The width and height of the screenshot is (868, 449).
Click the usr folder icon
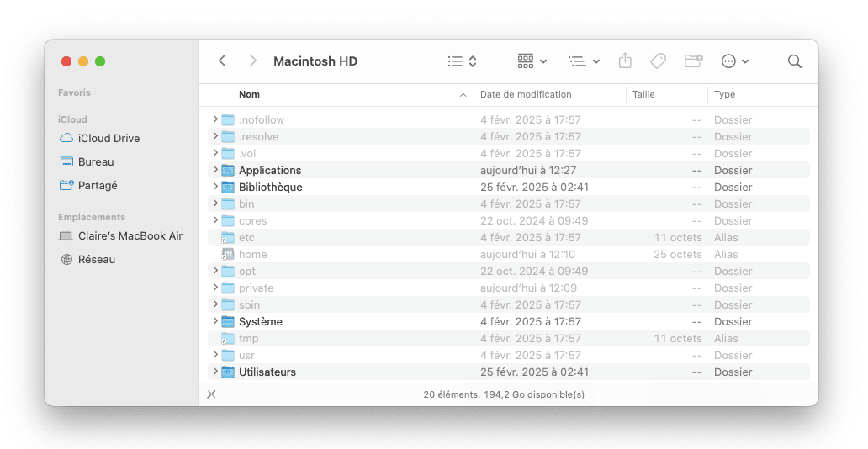click(x=228, y=356)
